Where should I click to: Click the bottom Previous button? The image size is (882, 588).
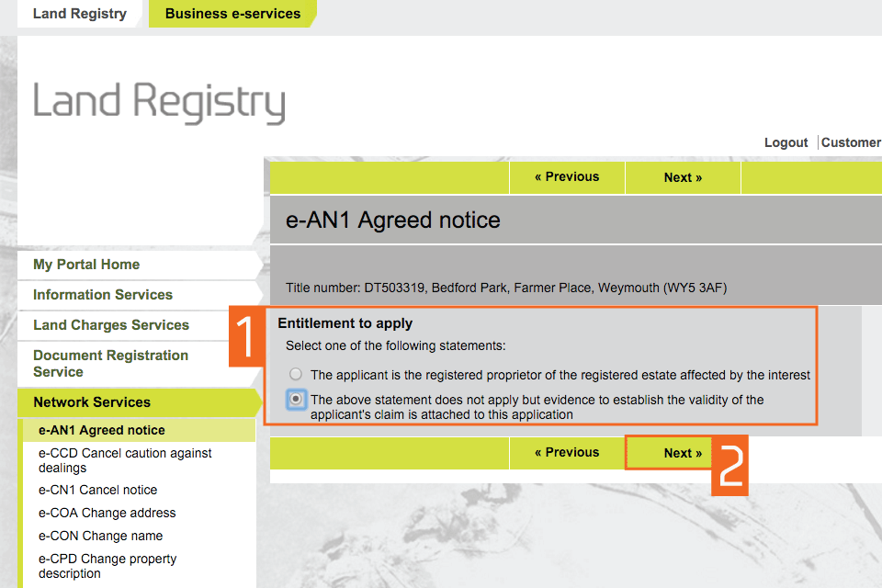567,453
